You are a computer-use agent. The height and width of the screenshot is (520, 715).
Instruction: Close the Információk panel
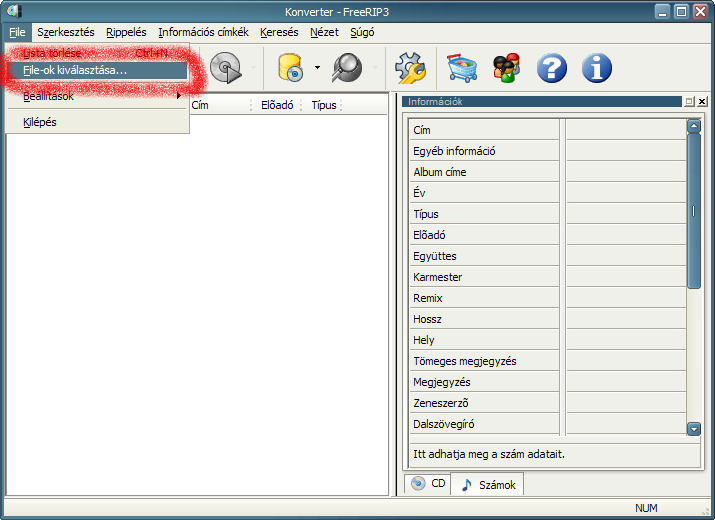pyautogui.click(x=702, y=102)
